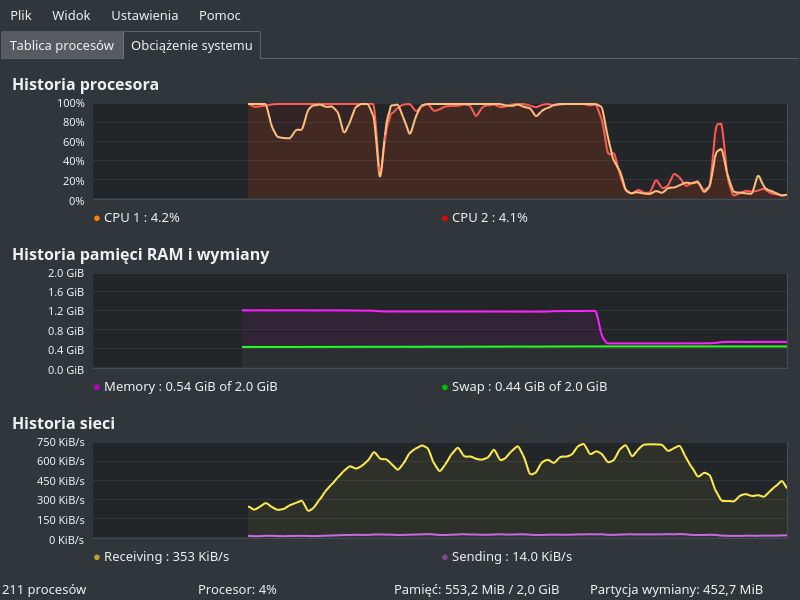Viewport: 800px width, 600px height.
Task: Click the orange CPU 1 color dot
Action: 97,218
